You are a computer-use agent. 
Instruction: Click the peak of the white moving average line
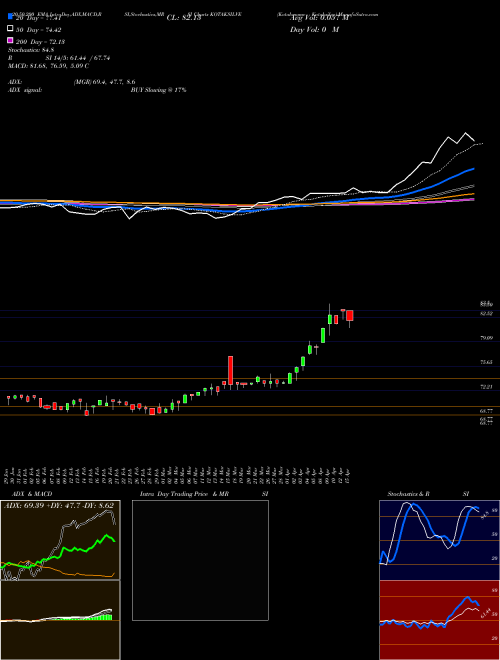tap(465, 133)
